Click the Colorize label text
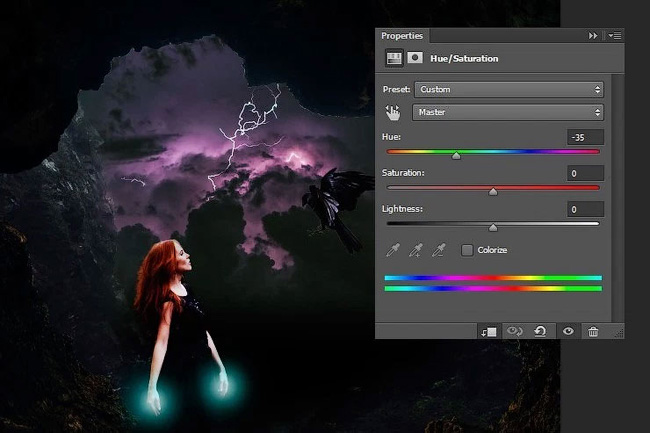650x433 pixels. [x=492, y=250]
